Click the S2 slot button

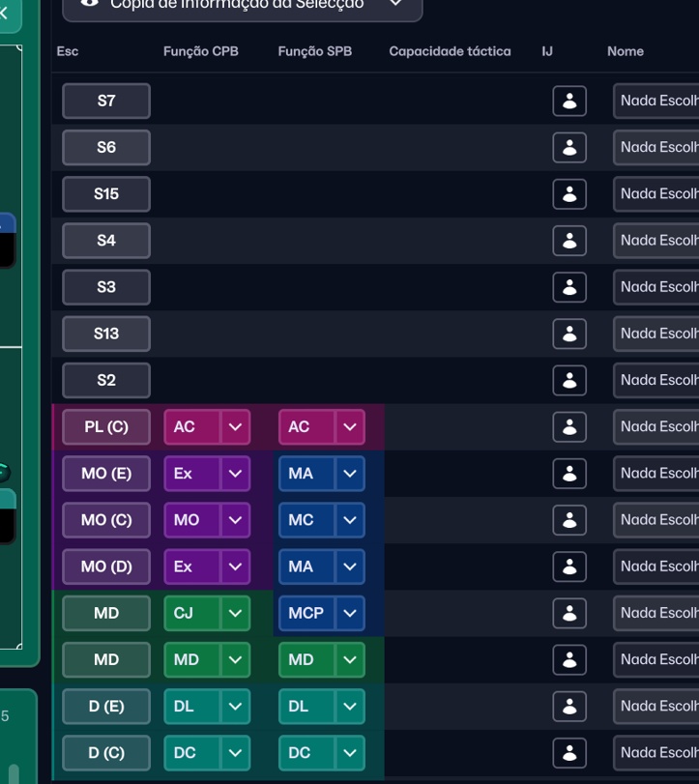click(x=106, y=380)
